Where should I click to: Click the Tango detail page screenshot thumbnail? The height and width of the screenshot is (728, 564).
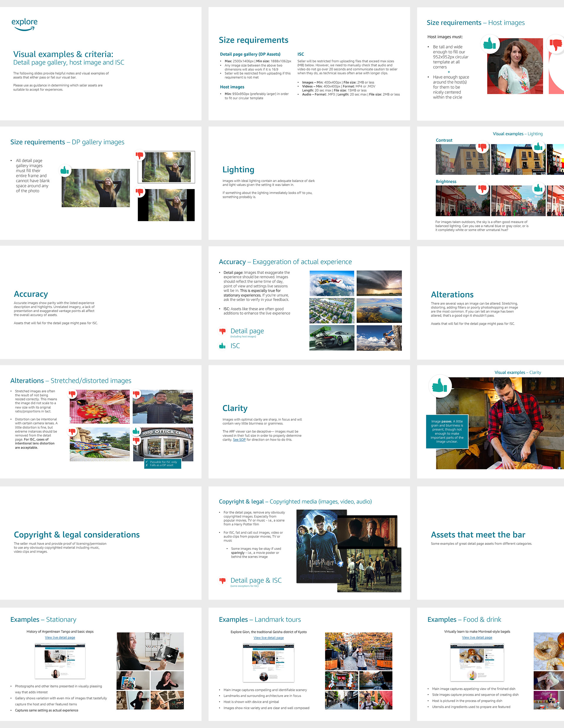tap(60, 661)
